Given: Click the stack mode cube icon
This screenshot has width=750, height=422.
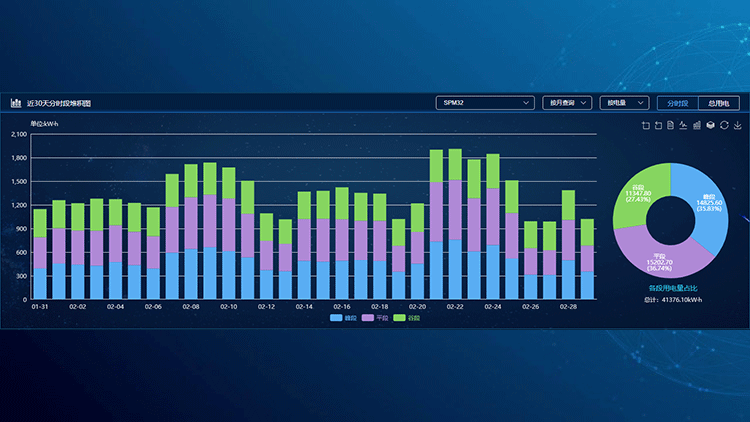Looking at the screenshot, I should [x=709, y=125].
